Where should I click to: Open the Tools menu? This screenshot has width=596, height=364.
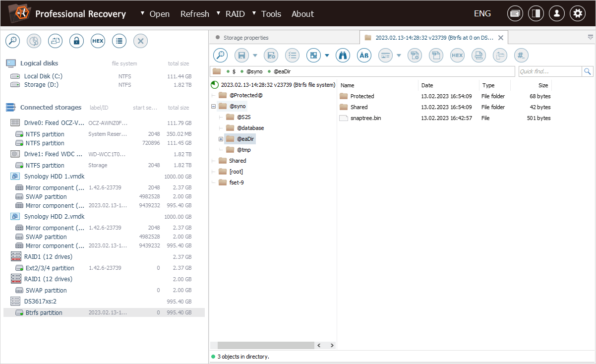[x=271, y=14]
